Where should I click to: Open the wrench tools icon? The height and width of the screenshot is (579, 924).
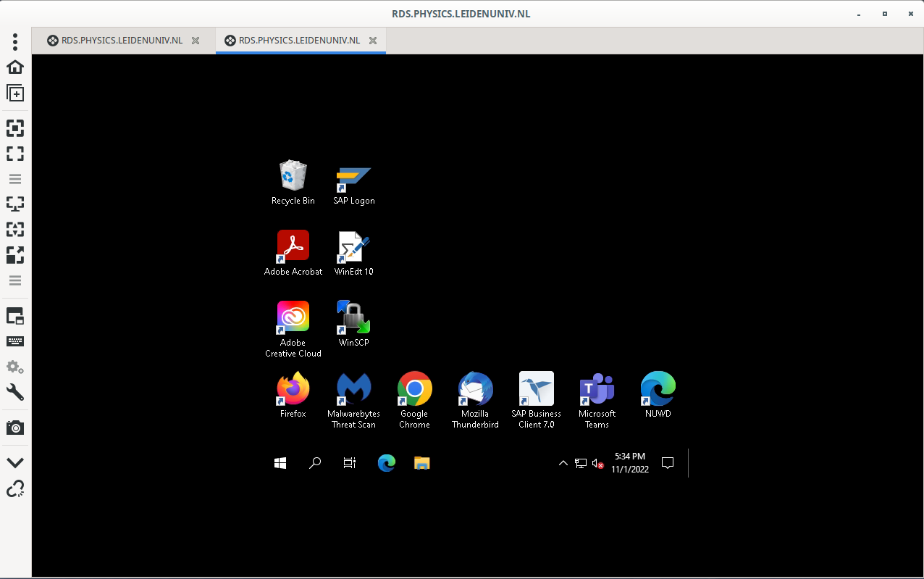(15, 393)
